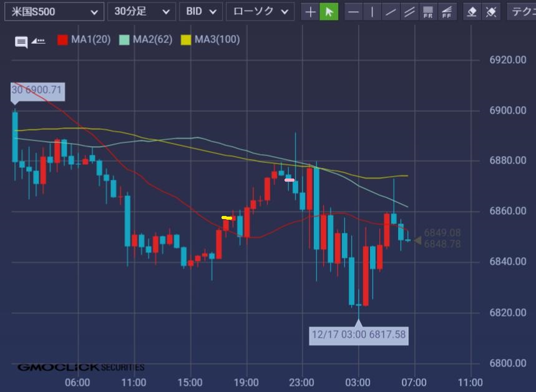Select the crosshair cursor tool

point(310,12)
